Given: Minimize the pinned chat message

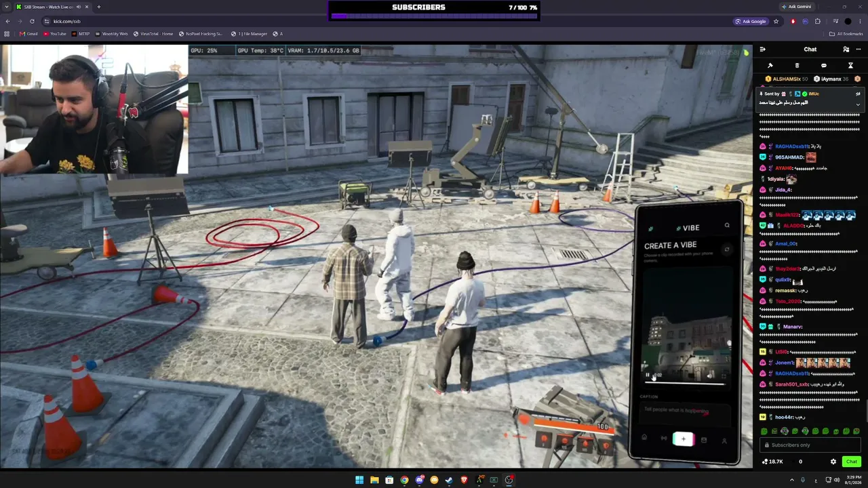Looking at the screenshot, I should tap(858, 94).
